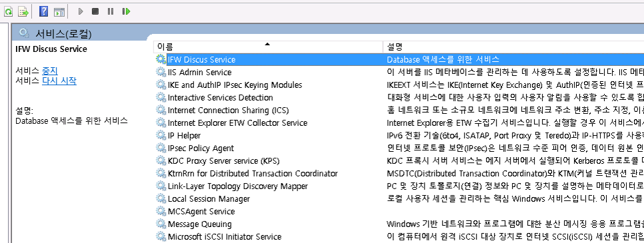Select Internet Connection Sharing (ICS) name
Viewport: 644px width, 243px height.
(229, 111)
